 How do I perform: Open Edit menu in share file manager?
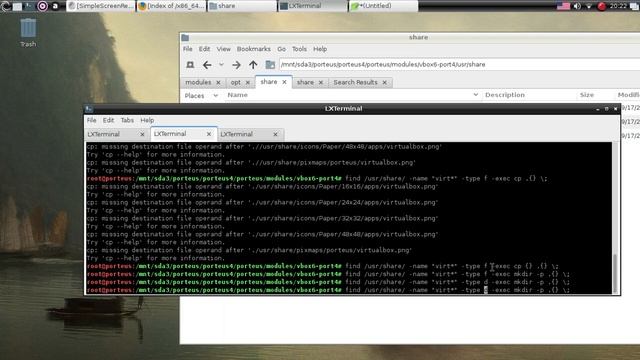click(204, 49)
